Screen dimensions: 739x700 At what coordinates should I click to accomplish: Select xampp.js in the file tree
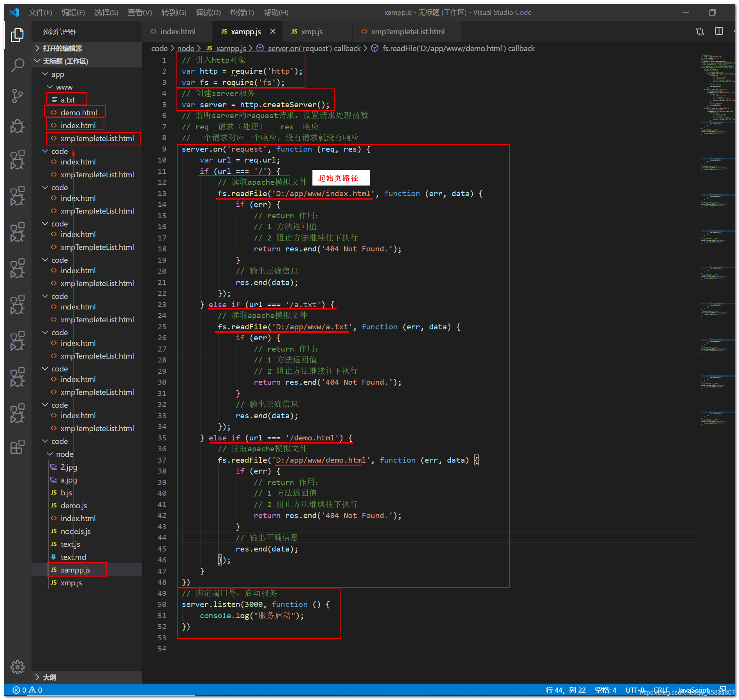coord(87,570)
